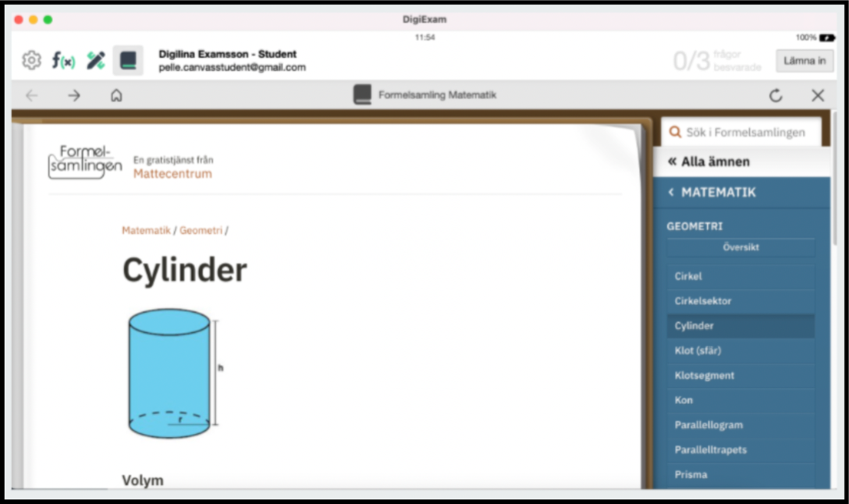The height and width of the screenshot is (504, 849).
Task: Go forward with the right arrow
Action: pyautogui.click(x=74, y=96)
